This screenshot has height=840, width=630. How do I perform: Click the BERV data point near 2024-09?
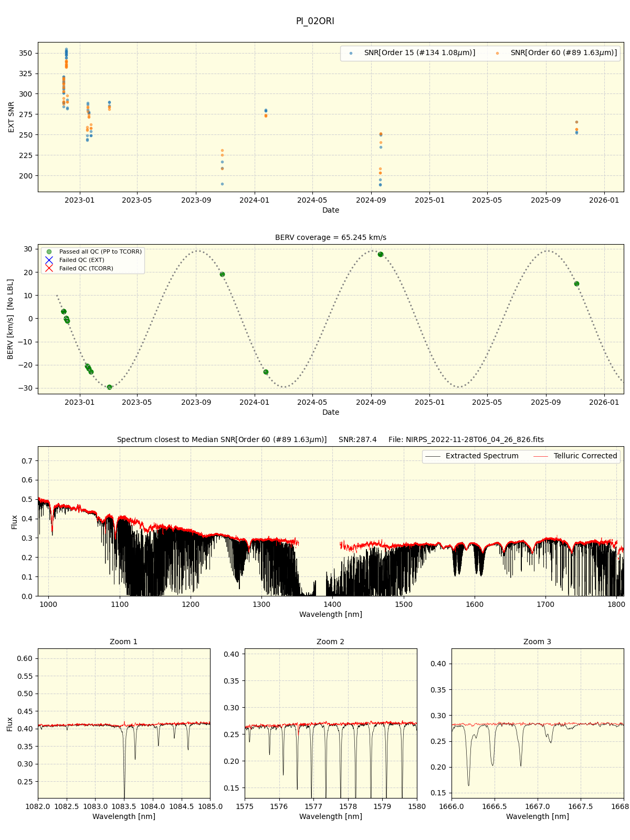tap(381, 254)
